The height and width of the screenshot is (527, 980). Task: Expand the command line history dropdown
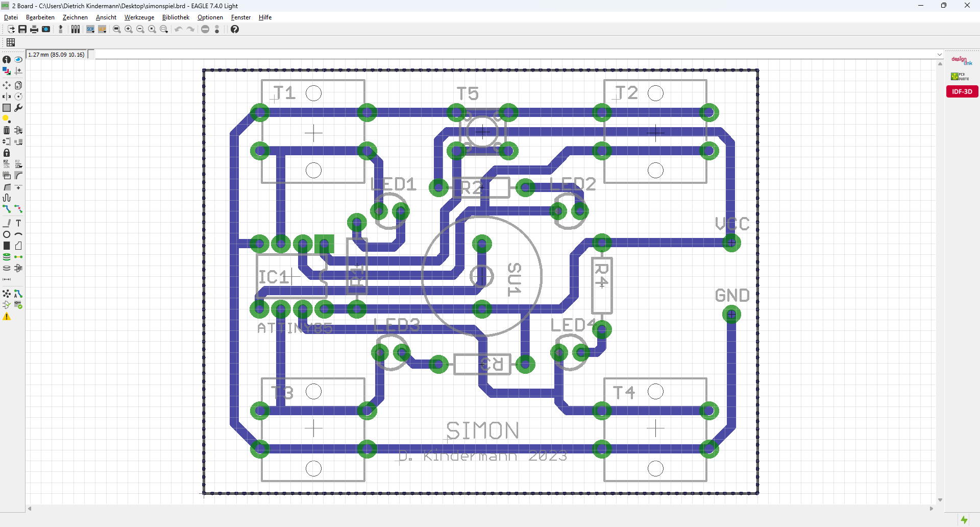[x=940, y=55]
